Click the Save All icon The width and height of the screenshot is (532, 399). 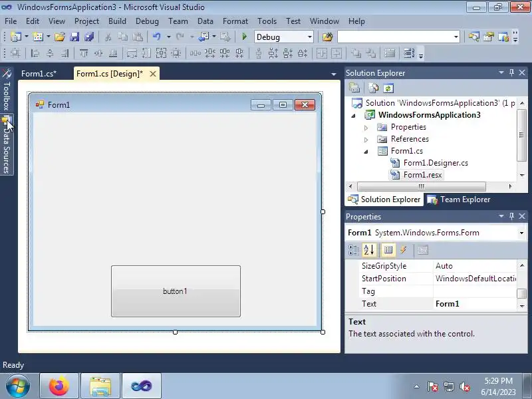click(89, 37)
